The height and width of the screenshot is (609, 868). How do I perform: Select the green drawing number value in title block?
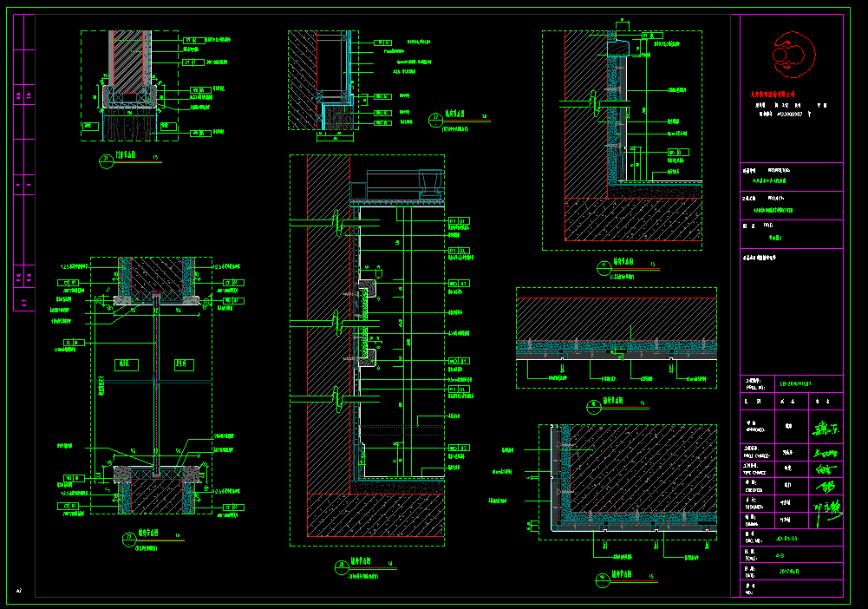tap(787, 539)
